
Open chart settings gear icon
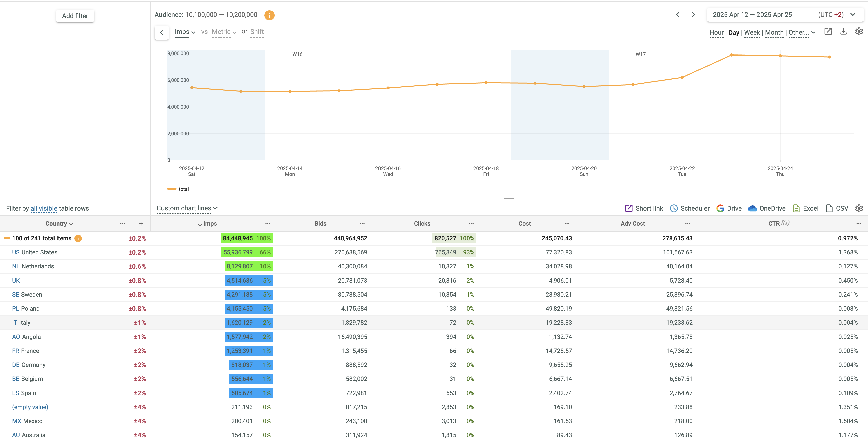tap(859, 32)
